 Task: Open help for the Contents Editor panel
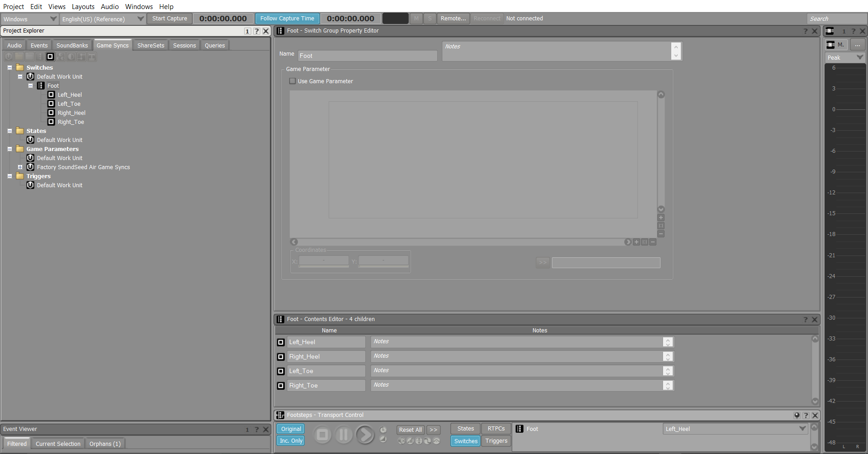806,319
